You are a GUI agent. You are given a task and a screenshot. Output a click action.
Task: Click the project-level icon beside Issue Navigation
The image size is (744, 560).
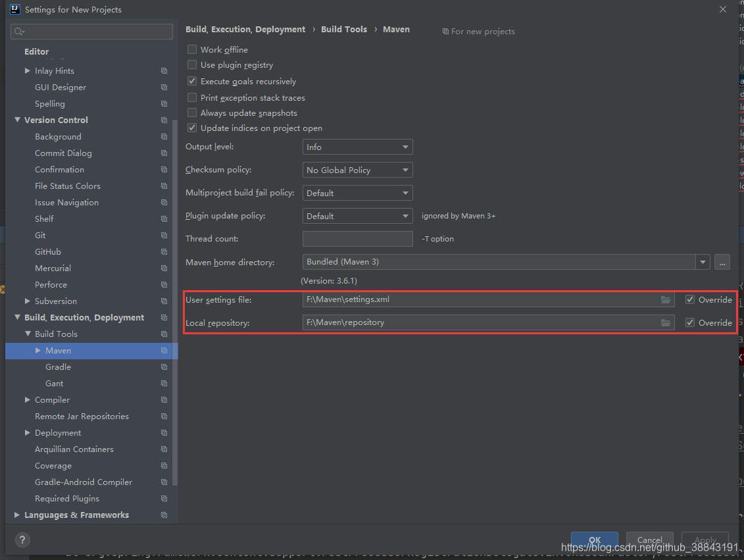pyautogui.click(x=164, y=202)
